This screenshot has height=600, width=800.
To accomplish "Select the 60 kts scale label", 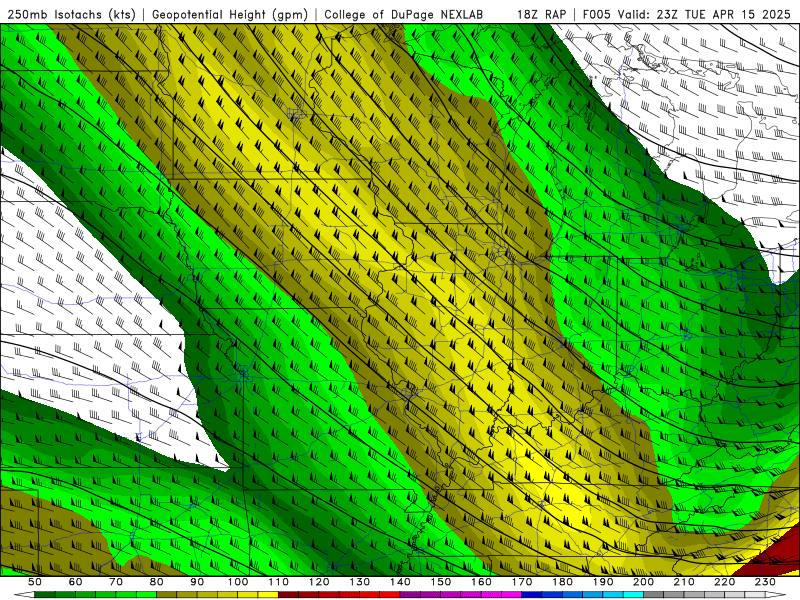I will (x=76, y=582).
